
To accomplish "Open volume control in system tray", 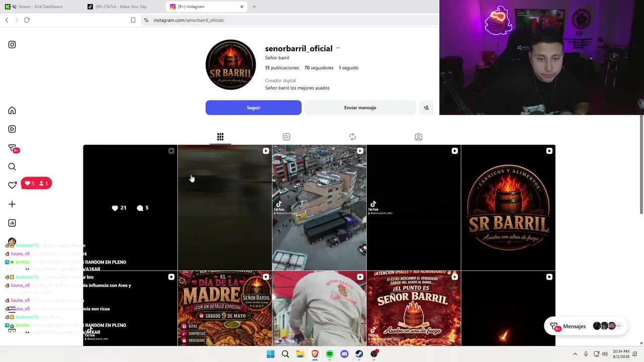I will 605,354.
